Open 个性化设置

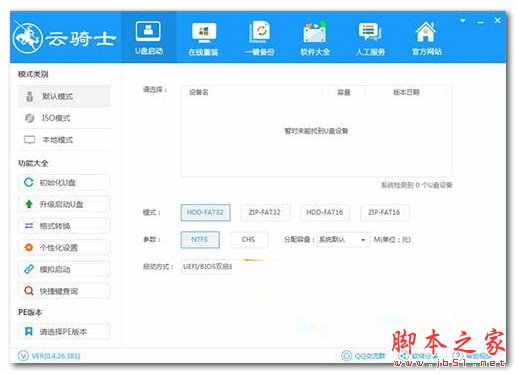(x=64, y=247)
